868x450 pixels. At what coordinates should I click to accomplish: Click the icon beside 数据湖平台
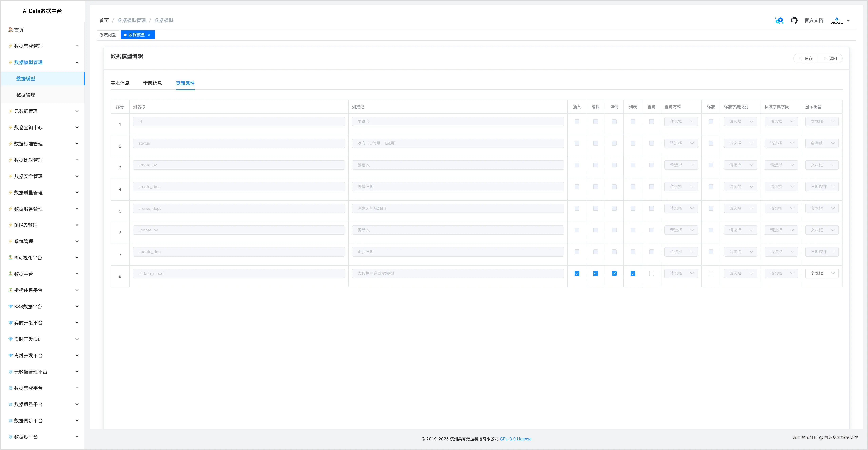coord(11,437)
